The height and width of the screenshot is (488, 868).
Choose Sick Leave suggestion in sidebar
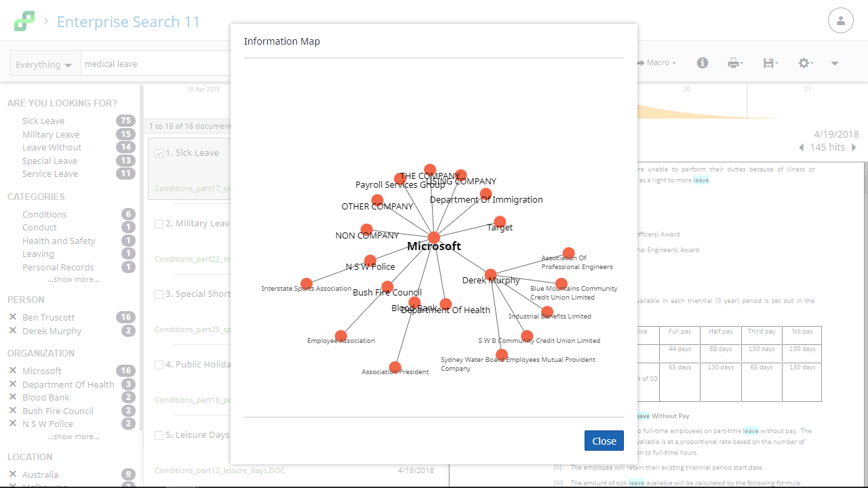[x=43, y=121]
